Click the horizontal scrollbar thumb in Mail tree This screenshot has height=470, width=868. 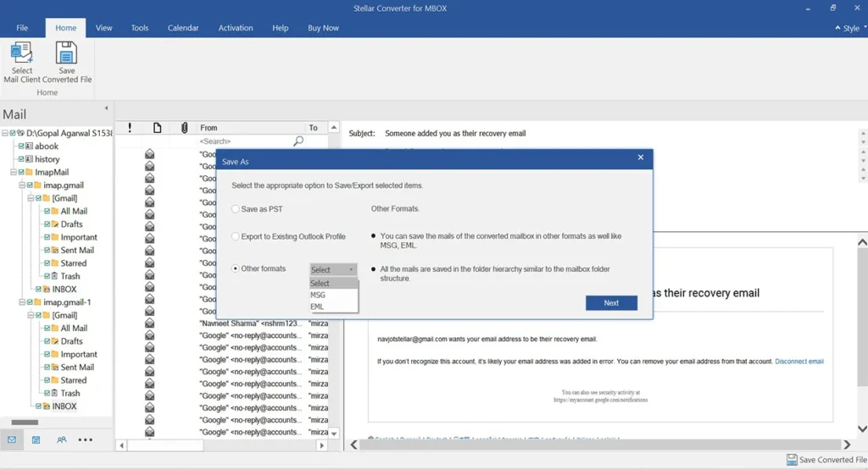click(x=25, y=422)
